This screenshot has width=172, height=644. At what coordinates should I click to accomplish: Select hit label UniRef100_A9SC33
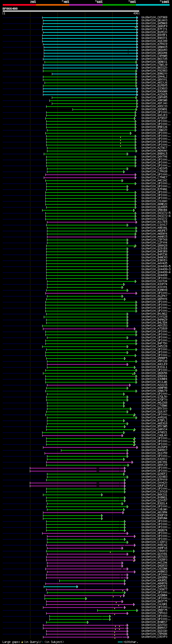154,106
